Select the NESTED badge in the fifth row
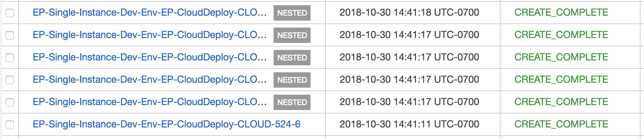The image size is (644, 139). tap(292, 102)
